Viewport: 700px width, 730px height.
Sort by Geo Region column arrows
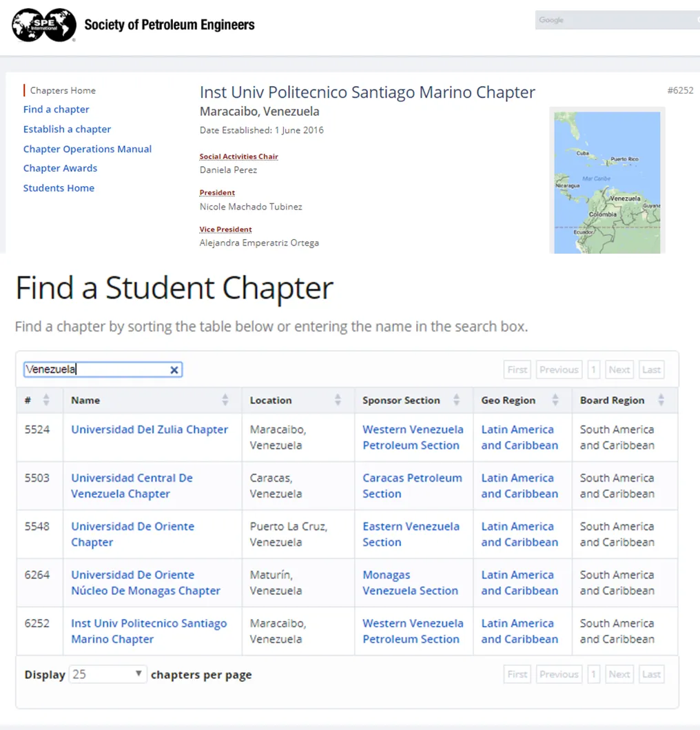click(555, 400)
